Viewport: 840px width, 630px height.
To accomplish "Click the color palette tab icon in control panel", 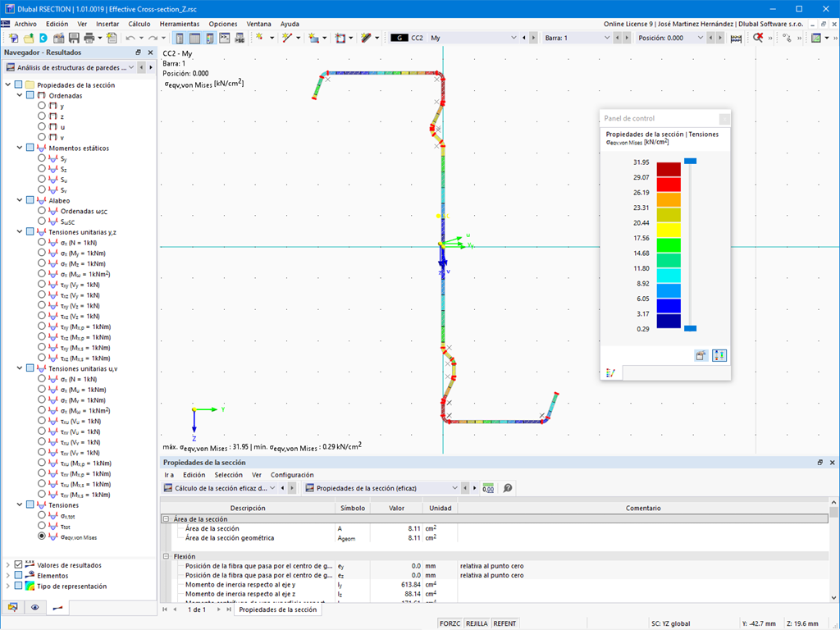I will [609, 372].
